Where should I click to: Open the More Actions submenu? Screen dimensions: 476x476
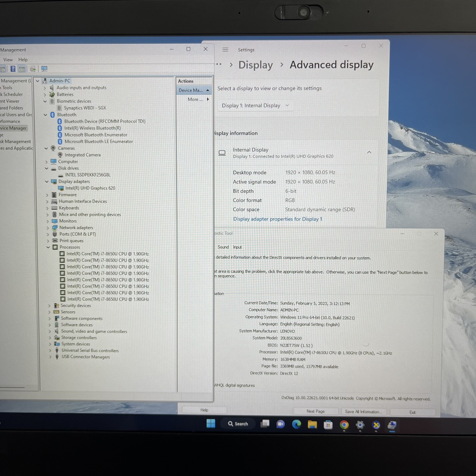click(x=198, y=99)
